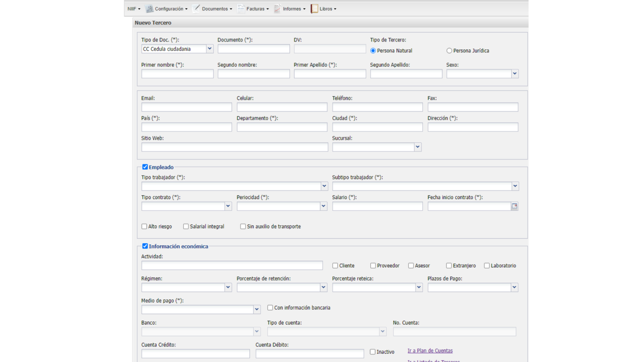Click the Configuración toolbar icon
The width and height of the screenshot is (644, 362).
(x=149, y=9)
